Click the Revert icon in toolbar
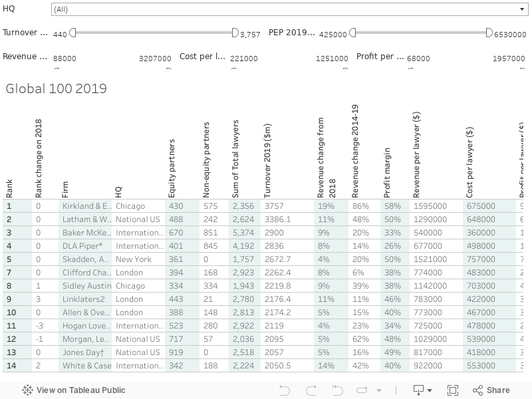 [338, 390]
